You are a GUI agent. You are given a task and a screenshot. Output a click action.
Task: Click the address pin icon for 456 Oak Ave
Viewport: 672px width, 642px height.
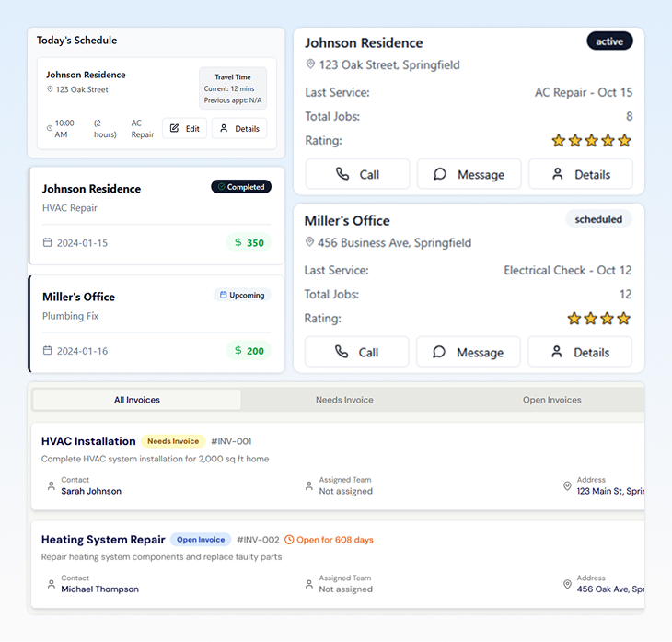coord(567,584)
